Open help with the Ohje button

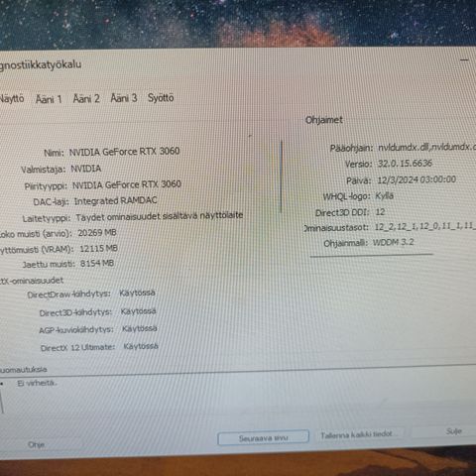(x=36, y=444)
